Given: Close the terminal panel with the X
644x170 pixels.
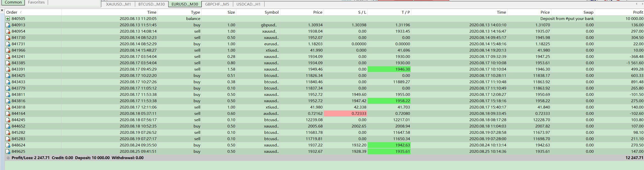Looking at the screenshot, I should point(2,10).
